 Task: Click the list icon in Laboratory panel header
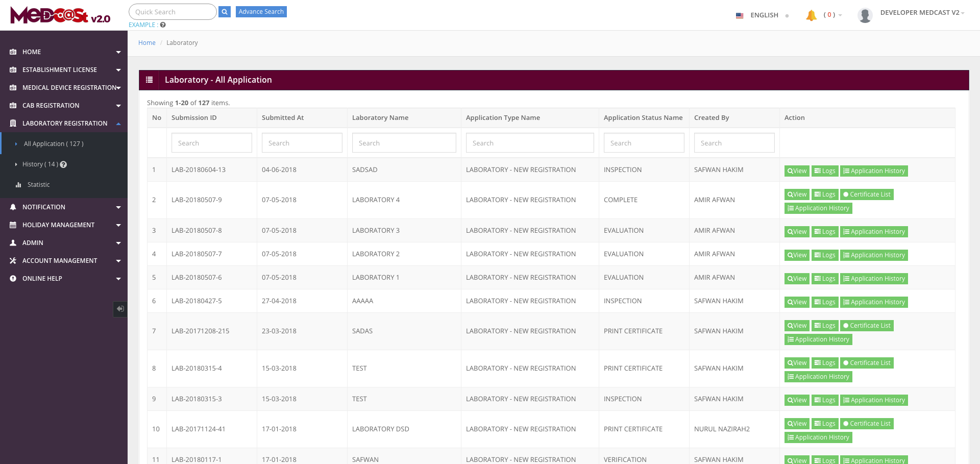pyautogui.click(x=149, y=80)
